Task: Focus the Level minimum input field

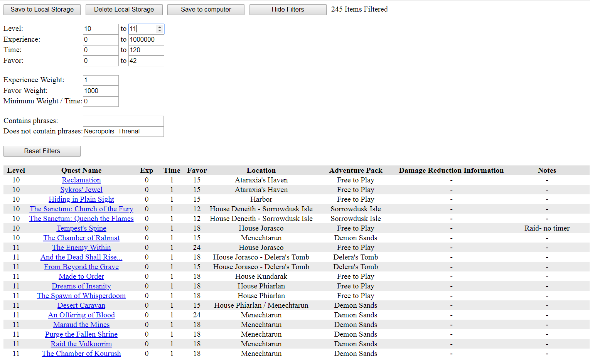Action: point(100,29)
